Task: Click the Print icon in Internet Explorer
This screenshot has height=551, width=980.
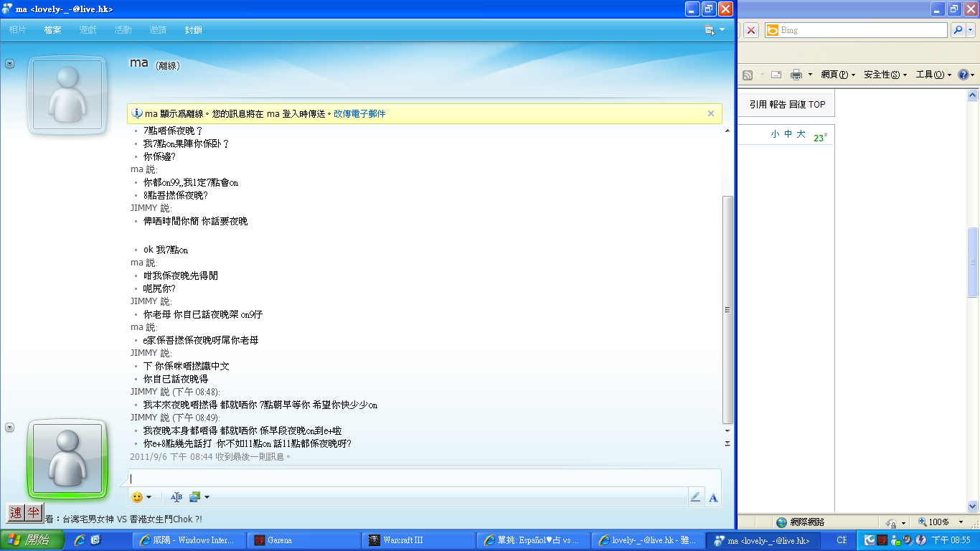Action: tap(796, 75)
